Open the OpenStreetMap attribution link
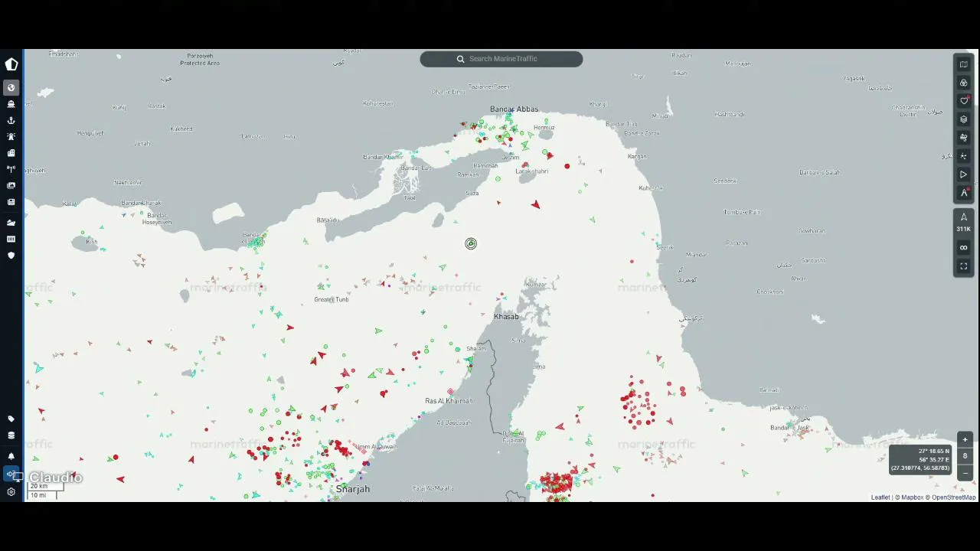Image resolution: width=980 pixels, height=551 pixels. 954,497
